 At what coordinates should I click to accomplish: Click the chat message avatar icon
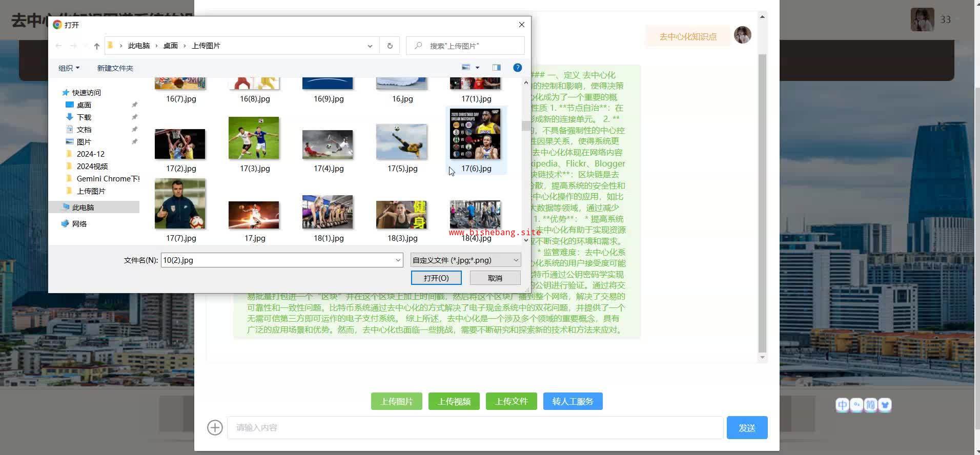[742, 35]
